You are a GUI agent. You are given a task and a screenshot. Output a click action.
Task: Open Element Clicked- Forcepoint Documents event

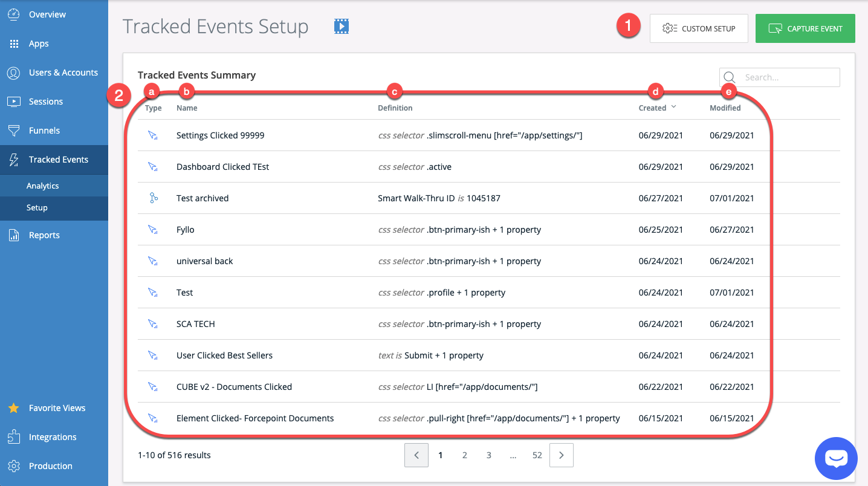[x=255, y=418]
